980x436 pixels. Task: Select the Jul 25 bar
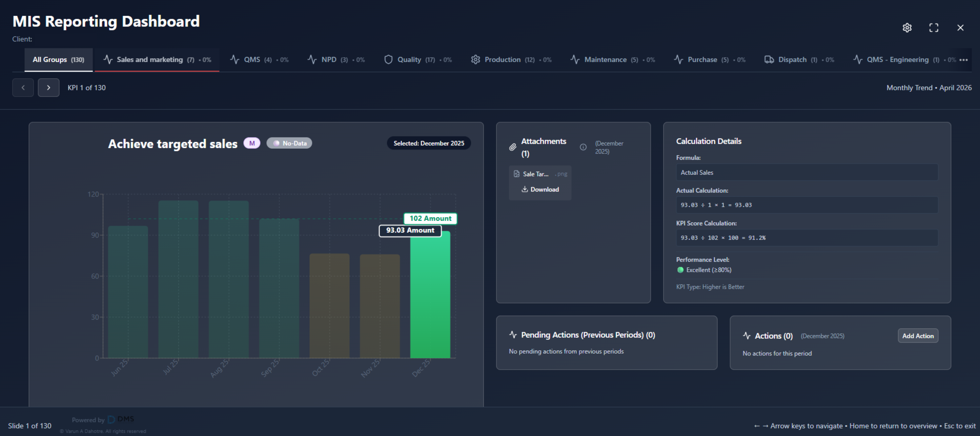178,279
